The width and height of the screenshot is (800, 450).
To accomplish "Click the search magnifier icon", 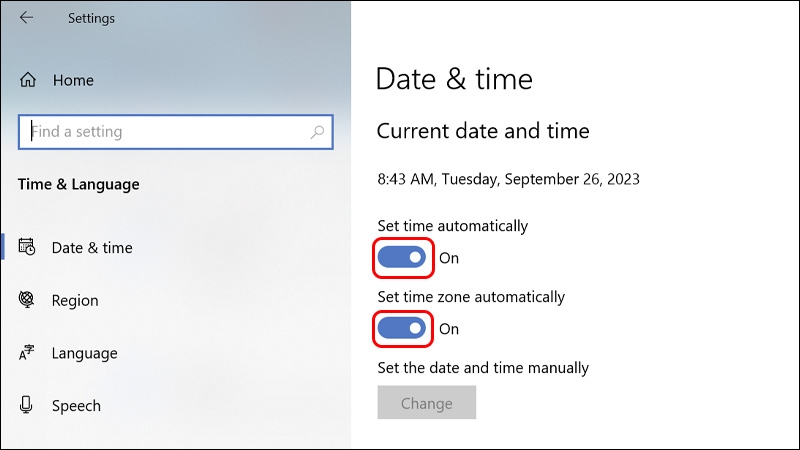I will point(317,131).
